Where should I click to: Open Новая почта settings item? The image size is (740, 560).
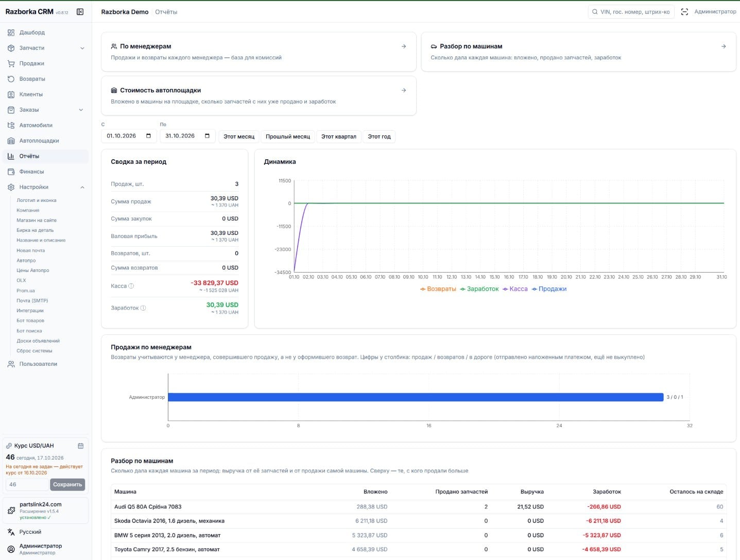tap(31, 250)
